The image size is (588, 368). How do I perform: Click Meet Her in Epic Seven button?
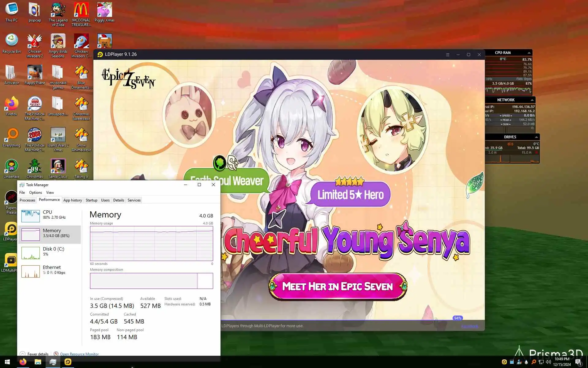tap(338, 286)
